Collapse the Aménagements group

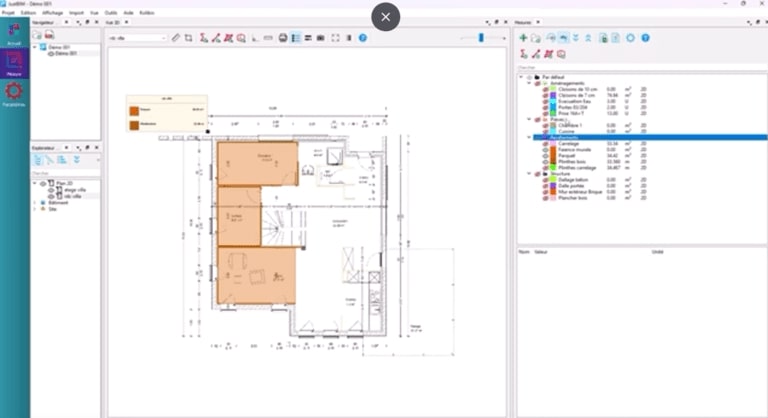pyautogui.click(x=529, y=83)
